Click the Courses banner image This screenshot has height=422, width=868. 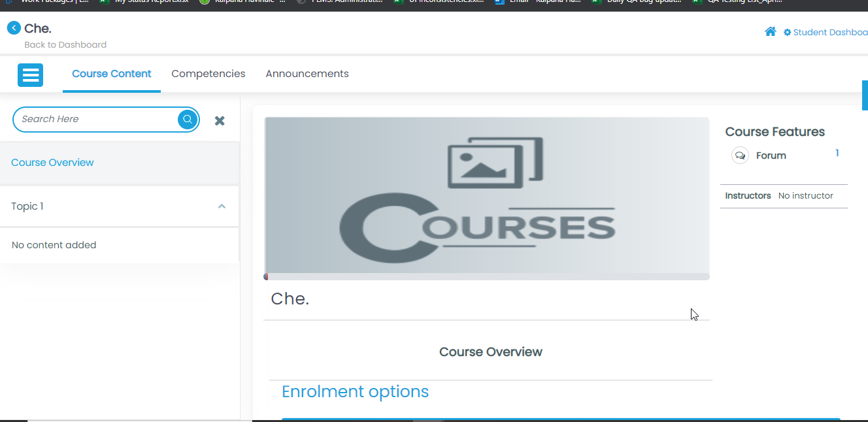[x=486, y=195]
